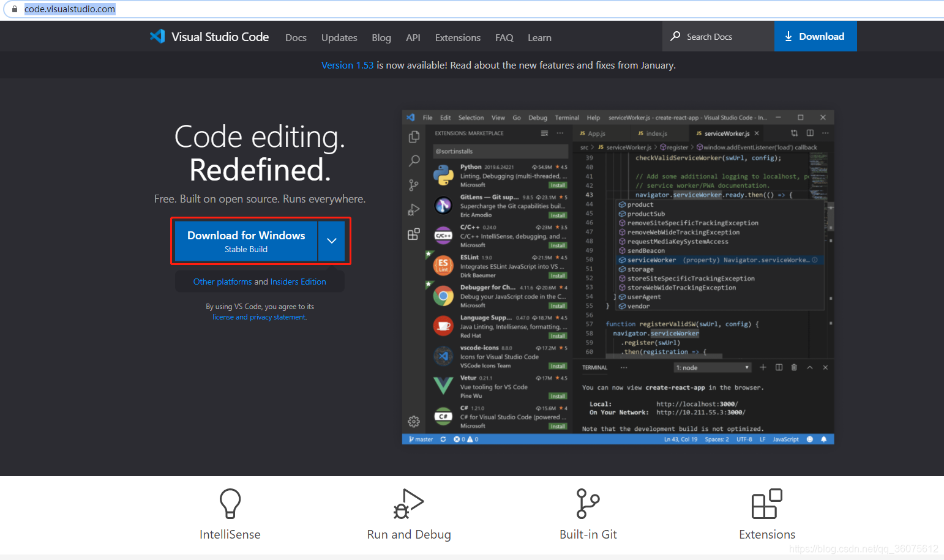Open the '1: node' terminal dropdown

713,368
